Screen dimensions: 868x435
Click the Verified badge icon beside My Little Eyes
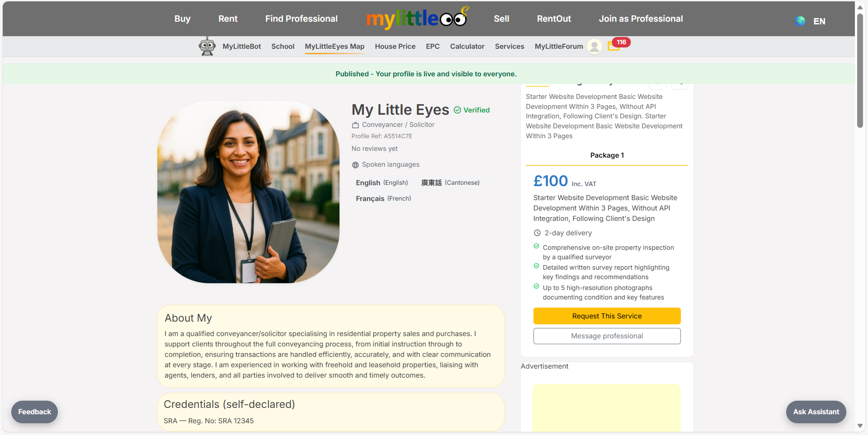click(457, 110)
